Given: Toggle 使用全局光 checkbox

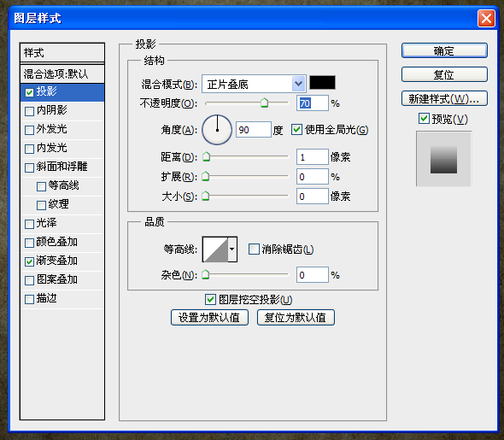Looking at the screenshot, I should [296, 130].
